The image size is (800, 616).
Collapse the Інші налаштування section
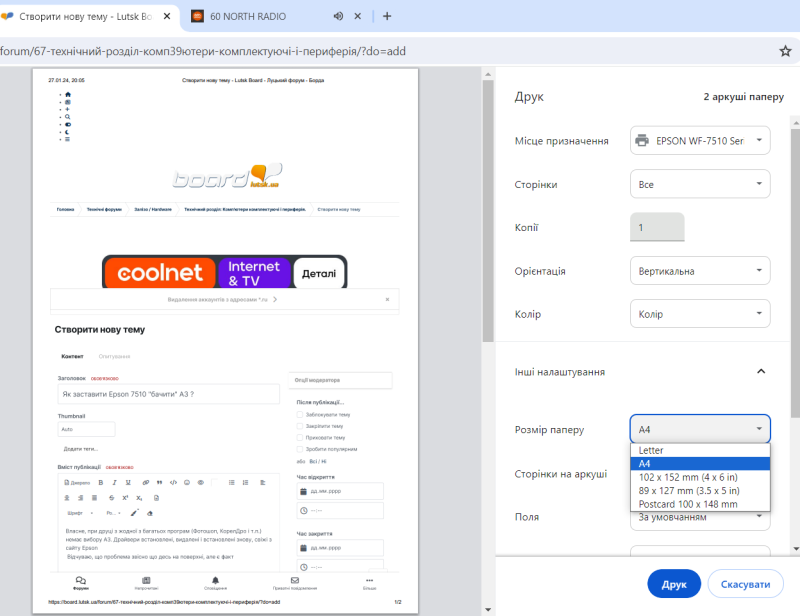(x=760, y=372)
